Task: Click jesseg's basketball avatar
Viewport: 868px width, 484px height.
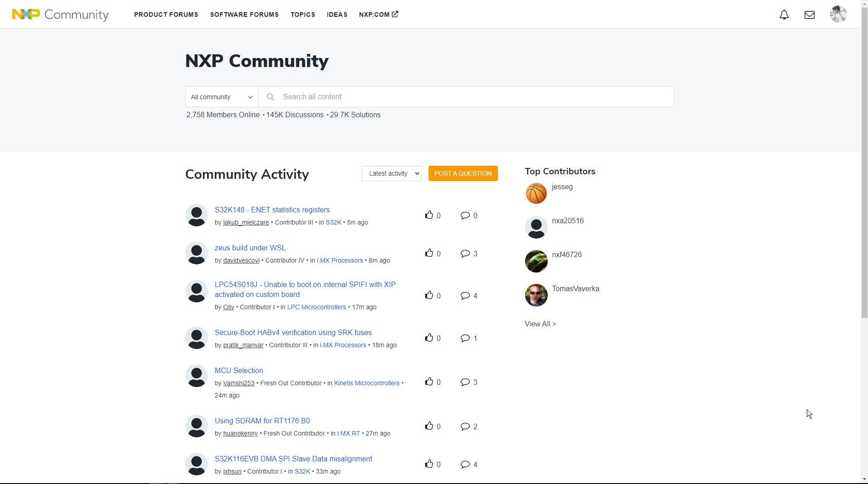Action: tap(536, 193)
